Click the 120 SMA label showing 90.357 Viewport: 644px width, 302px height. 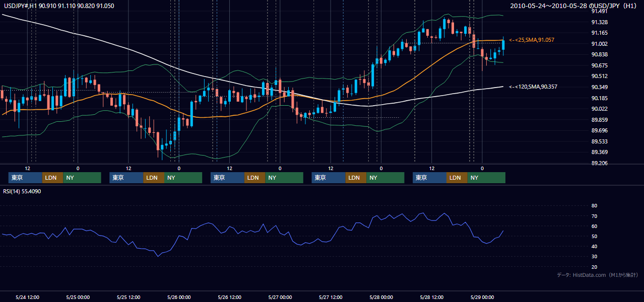pos(533,87)
